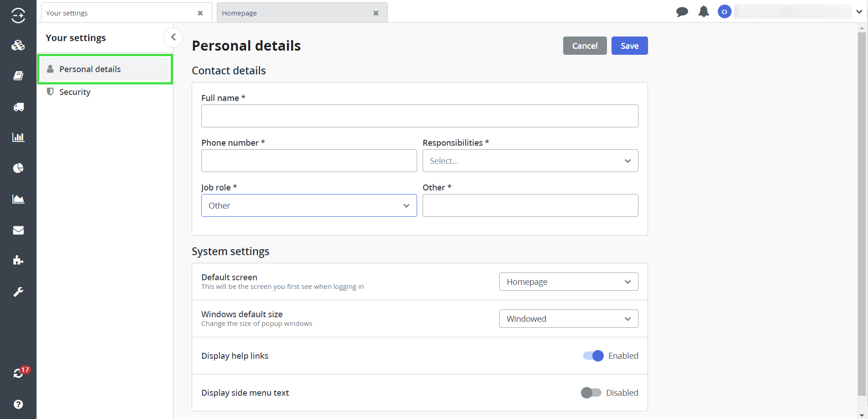
Task: Open the envelope mail icon
Action: 18,230
